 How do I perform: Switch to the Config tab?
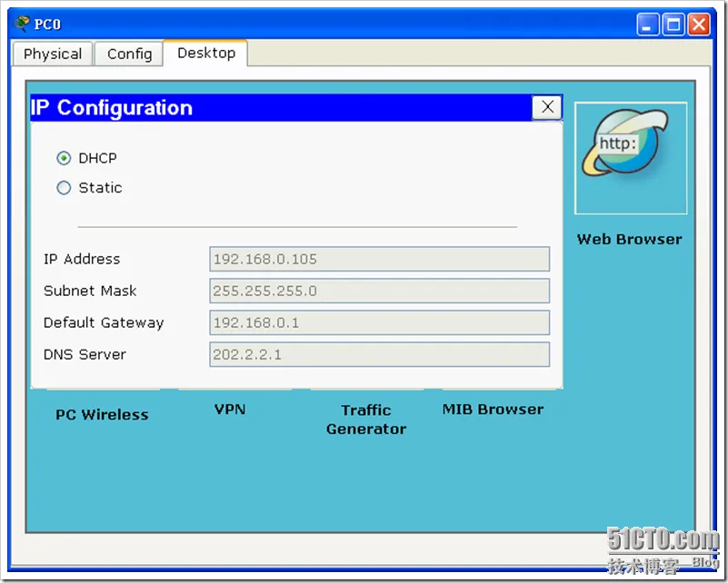click(130, 54)
